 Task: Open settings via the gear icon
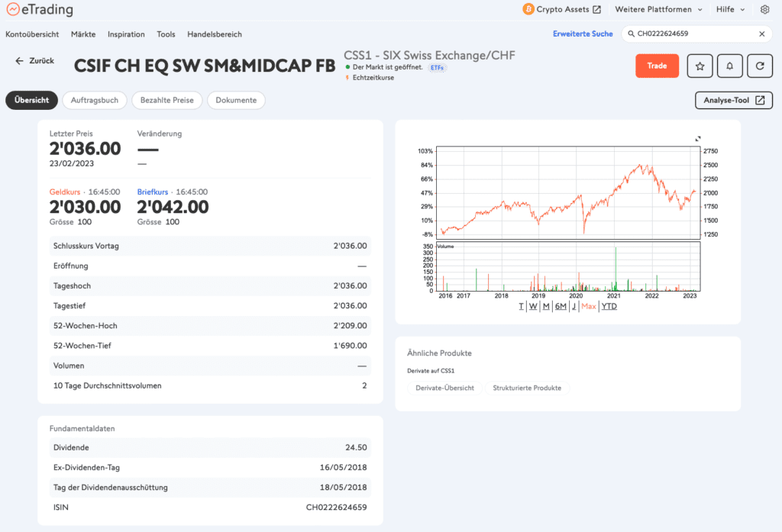point(764,9)
